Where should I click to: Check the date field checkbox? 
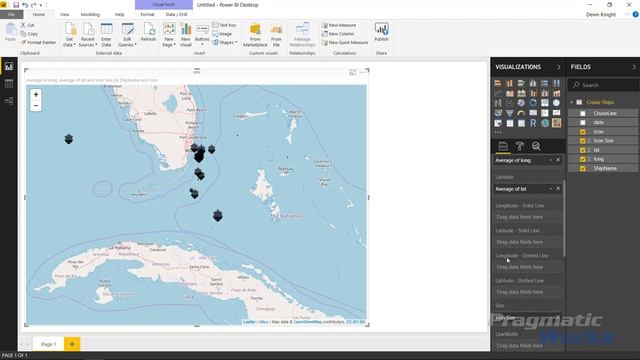(x=583, y=122)
